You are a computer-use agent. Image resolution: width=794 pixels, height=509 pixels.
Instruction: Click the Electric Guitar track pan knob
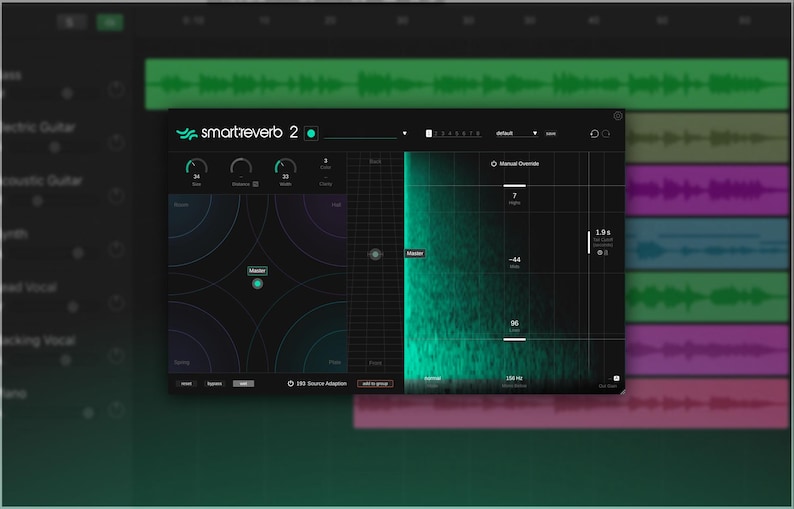tap(116, 142)
